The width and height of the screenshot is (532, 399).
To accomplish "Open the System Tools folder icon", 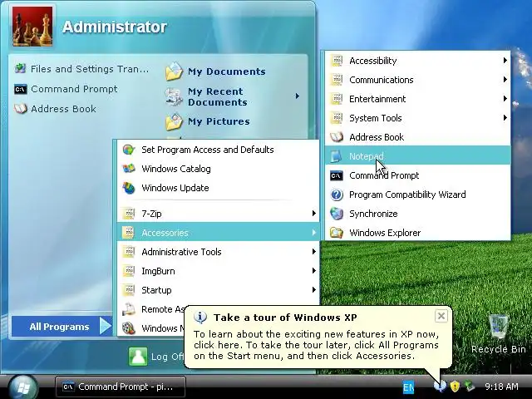I will (x=337, y=118).
